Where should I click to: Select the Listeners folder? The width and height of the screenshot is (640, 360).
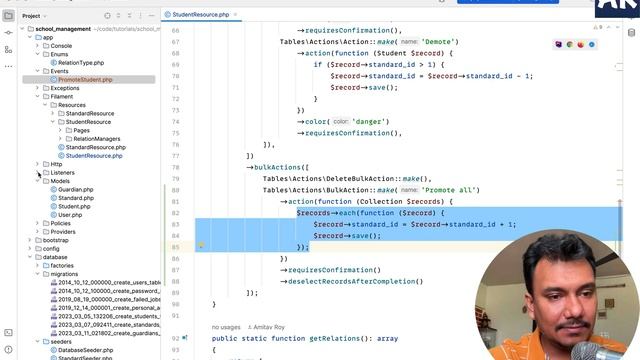62,173
